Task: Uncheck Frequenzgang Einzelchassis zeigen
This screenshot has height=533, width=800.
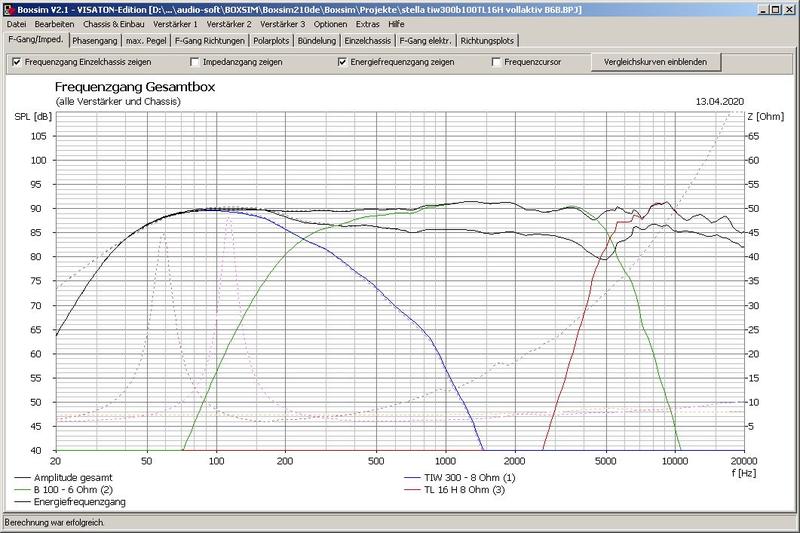Action: coord(16,62)
